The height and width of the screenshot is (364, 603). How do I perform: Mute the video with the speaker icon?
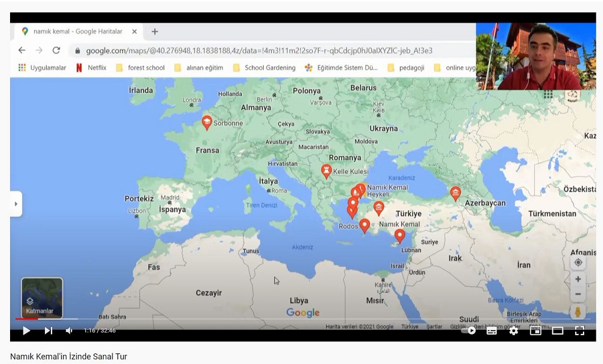click(x=69, y=330)
